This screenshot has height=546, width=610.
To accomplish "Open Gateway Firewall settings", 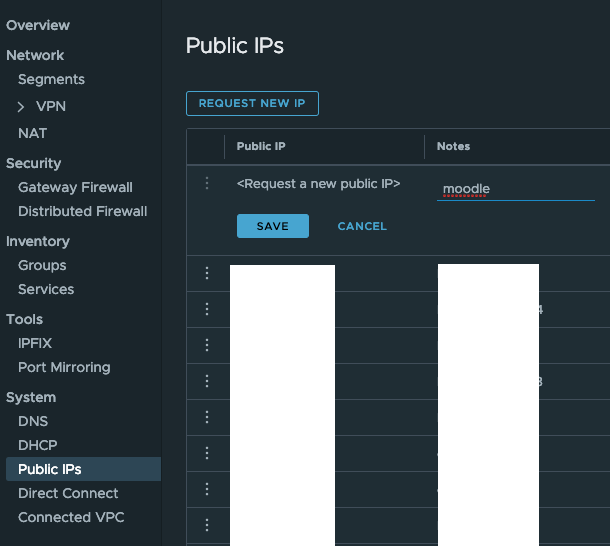I will [x=75, y=187].
